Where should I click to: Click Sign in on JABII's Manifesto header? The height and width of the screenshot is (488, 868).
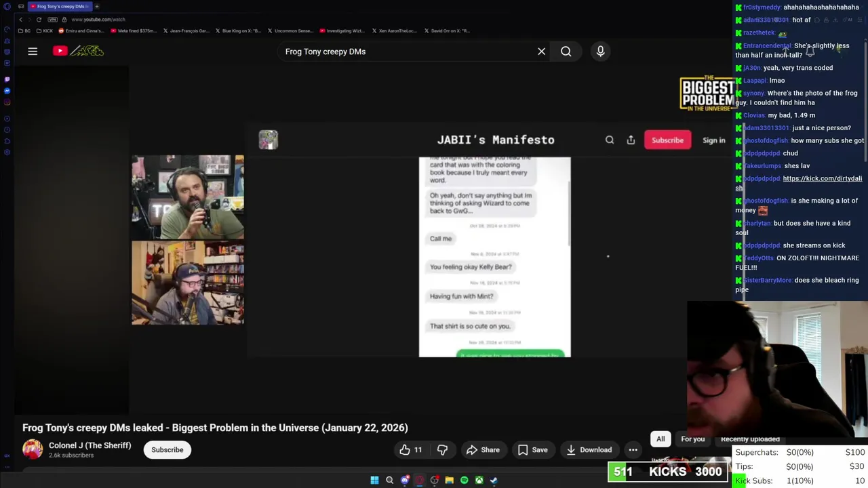tap(713, 140)
